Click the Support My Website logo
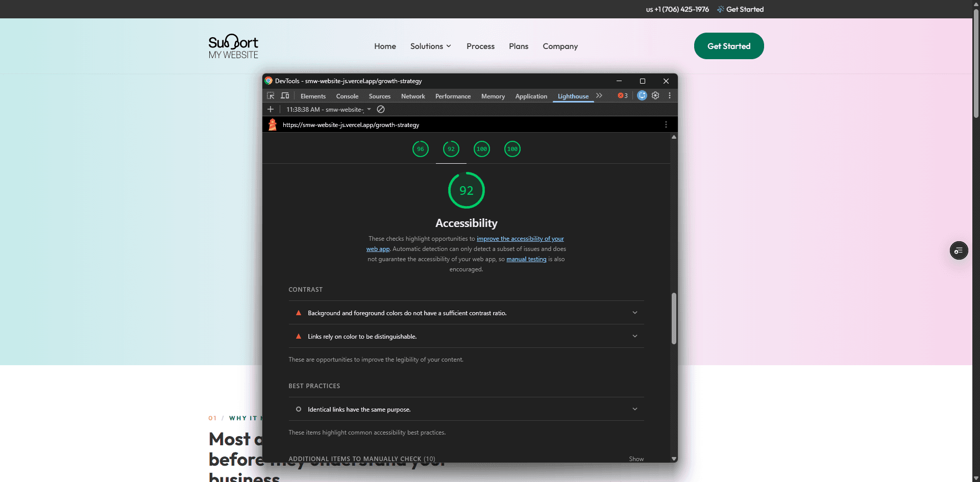Image resolution: width=980 pixels, height=482 pixels. point(233,46)
